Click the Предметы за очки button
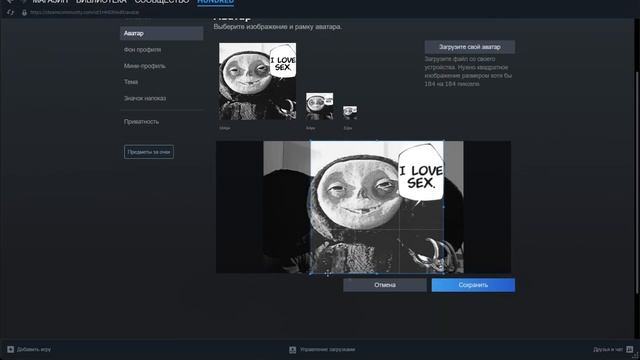Image resolution: width=640 pixels, height=360 pixels. coord(149,152)
